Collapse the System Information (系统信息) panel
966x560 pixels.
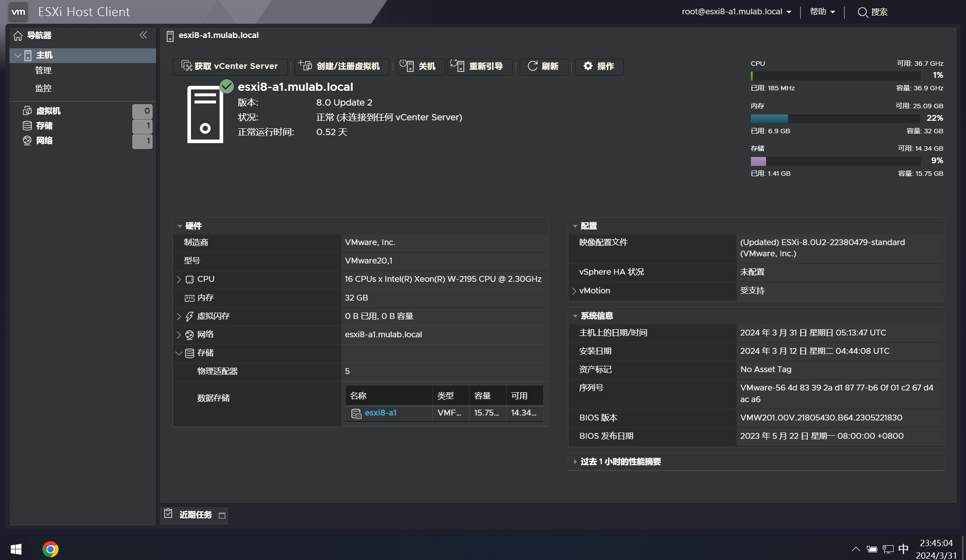tap(575, 316)
